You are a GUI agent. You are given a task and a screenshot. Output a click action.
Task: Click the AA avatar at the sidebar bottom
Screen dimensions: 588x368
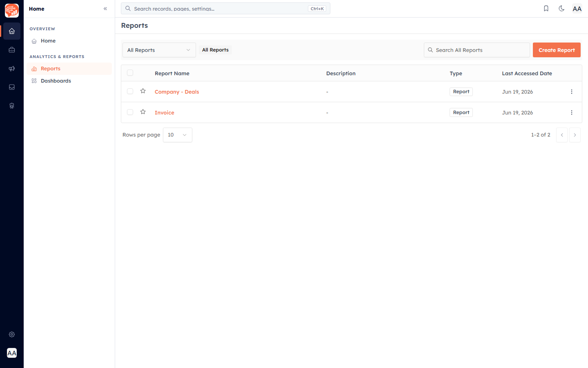[x=12, y=353]
